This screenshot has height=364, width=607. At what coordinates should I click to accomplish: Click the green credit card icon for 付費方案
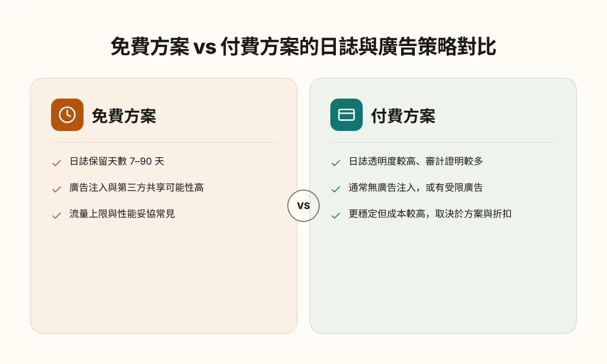(x=346, y=115)
